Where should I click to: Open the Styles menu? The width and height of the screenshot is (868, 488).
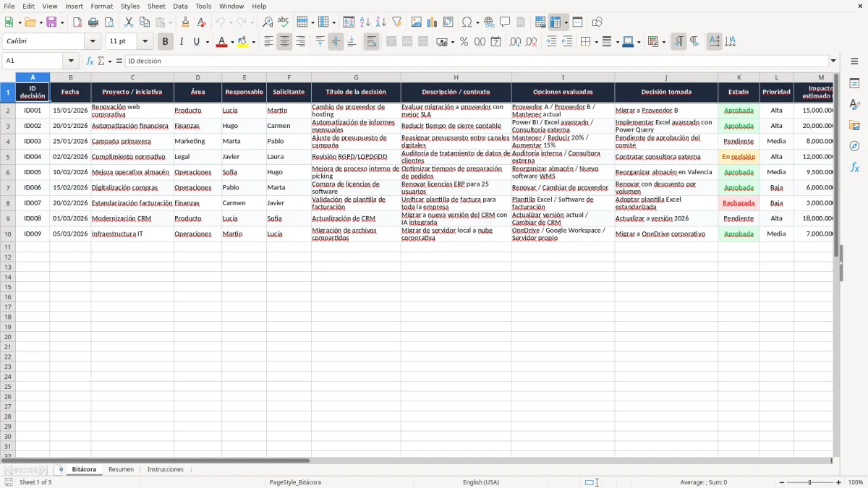(130, 6)
